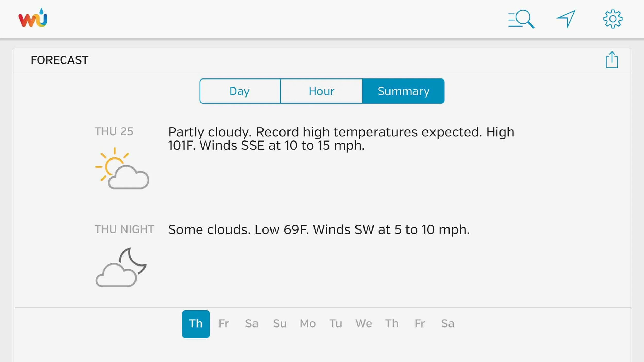The image size is (644, 362).
Task: Pick Mo in the day selector
Action: click(308, 324)
